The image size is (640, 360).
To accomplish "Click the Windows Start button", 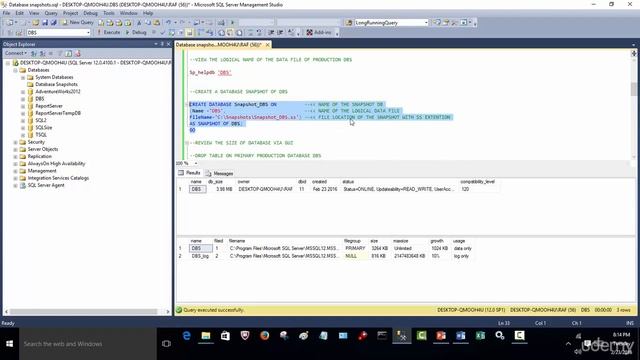I will pyautogui.click(x=9, y=344).
